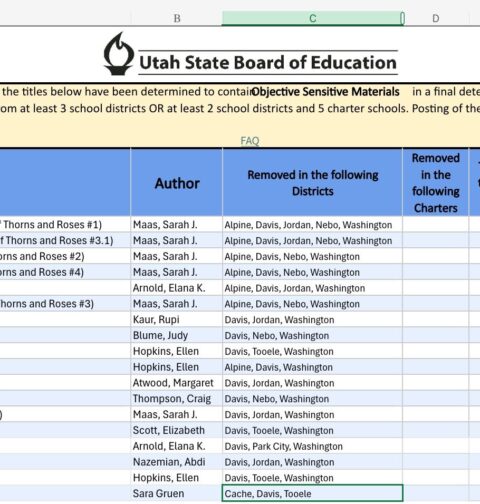Click the 'Removed in the following Charters' header
Screen dimensions: 480x504
point(435,183)
